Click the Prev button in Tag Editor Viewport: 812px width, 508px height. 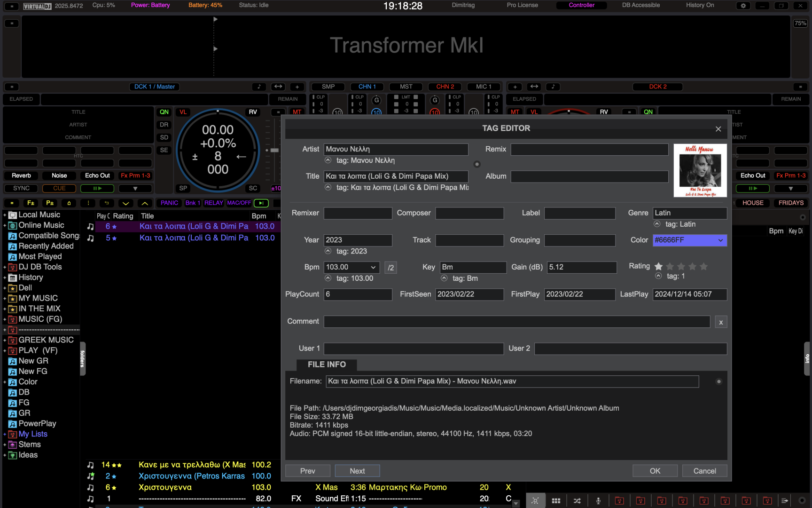click(308, 471)
